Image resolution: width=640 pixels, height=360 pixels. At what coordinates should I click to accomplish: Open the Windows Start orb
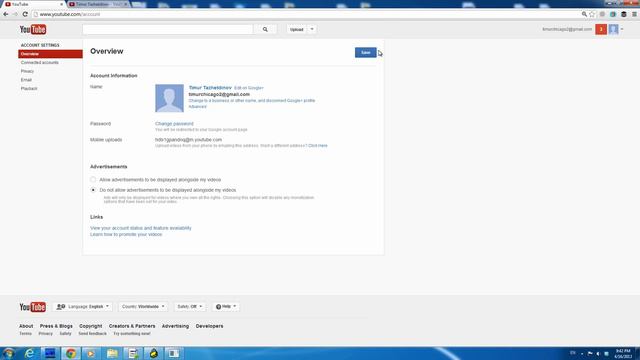(x=8, y=353)
